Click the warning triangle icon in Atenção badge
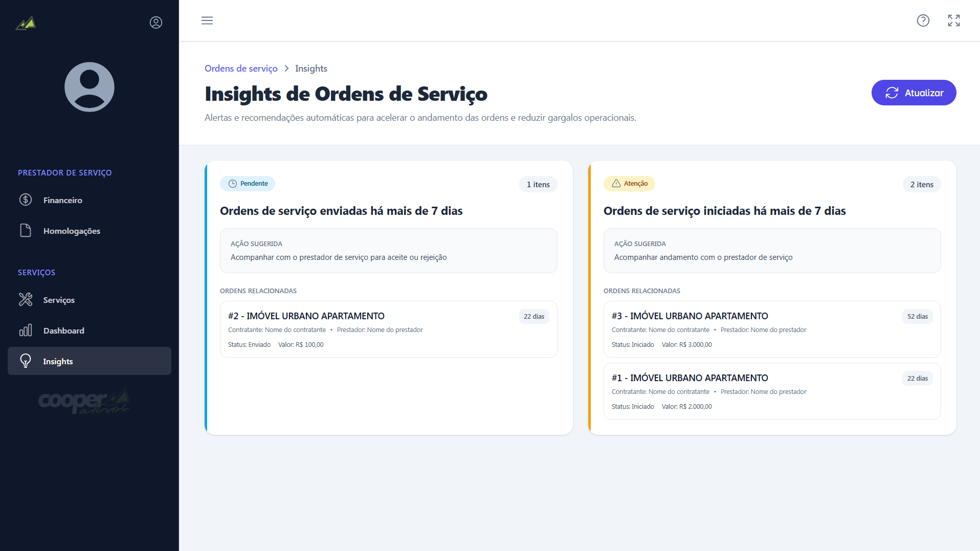The image size is (980, 551). pos(616,183)
